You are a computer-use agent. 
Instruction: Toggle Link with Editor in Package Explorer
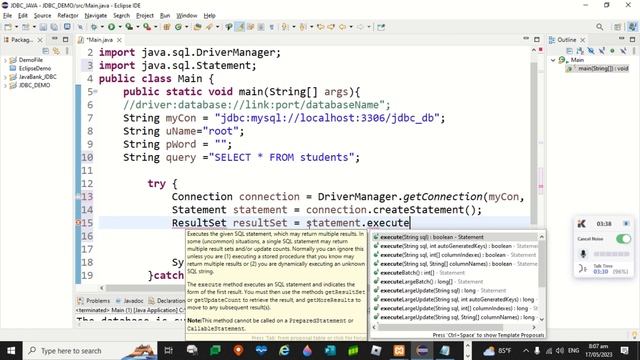(56, 51)
